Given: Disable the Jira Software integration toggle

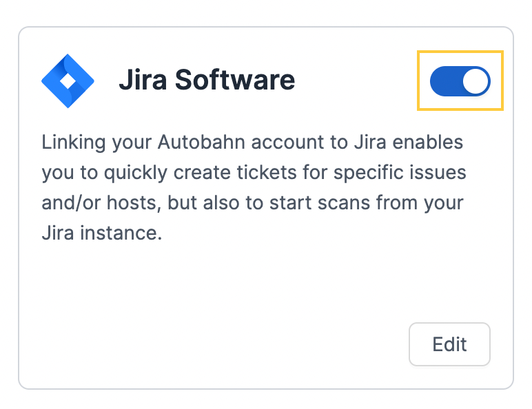Looking at the screenshot, I should point(460,81).
